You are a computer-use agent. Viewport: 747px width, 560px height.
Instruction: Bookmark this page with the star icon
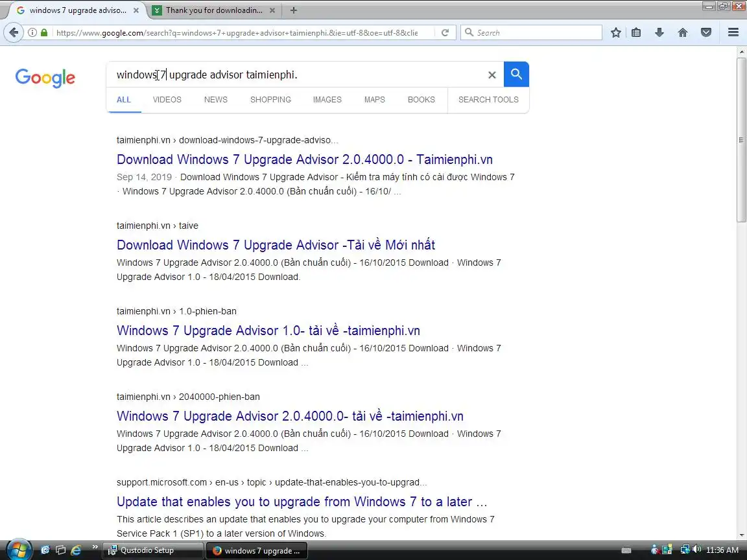pos(615,32)
